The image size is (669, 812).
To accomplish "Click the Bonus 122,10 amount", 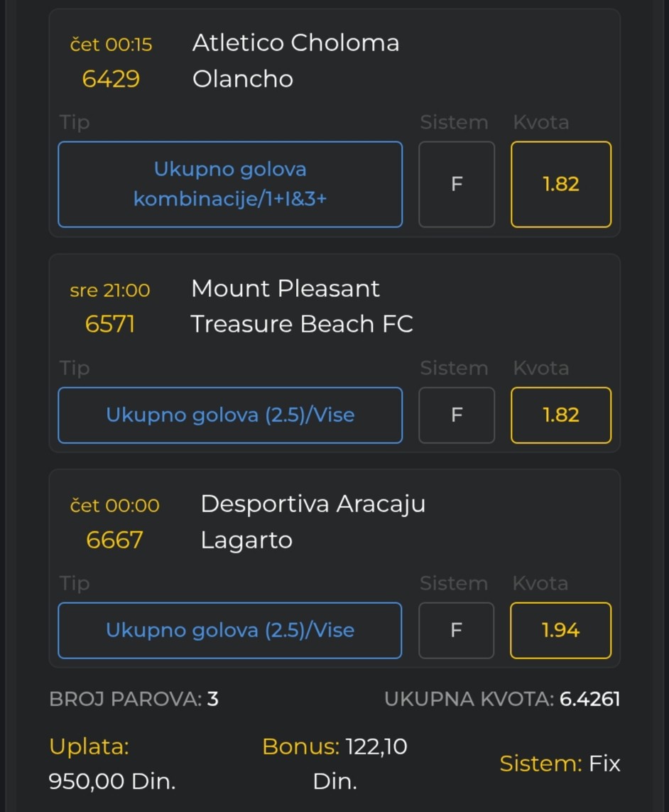I will pos(376,747).
